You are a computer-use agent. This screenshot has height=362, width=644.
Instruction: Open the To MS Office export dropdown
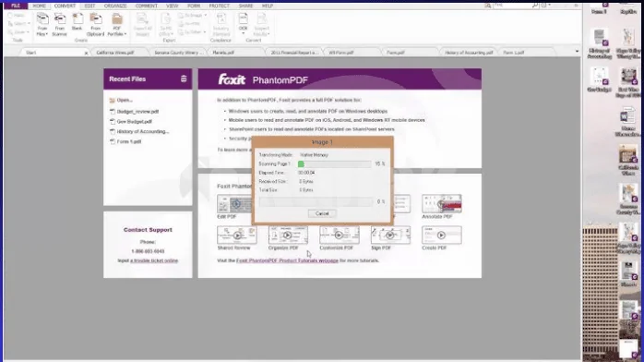(x=166, y=25)
